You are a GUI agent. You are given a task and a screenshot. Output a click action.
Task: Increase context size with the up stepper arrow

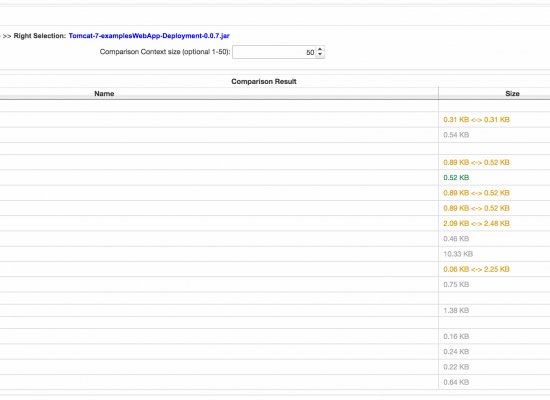click(x=320, y=49)
